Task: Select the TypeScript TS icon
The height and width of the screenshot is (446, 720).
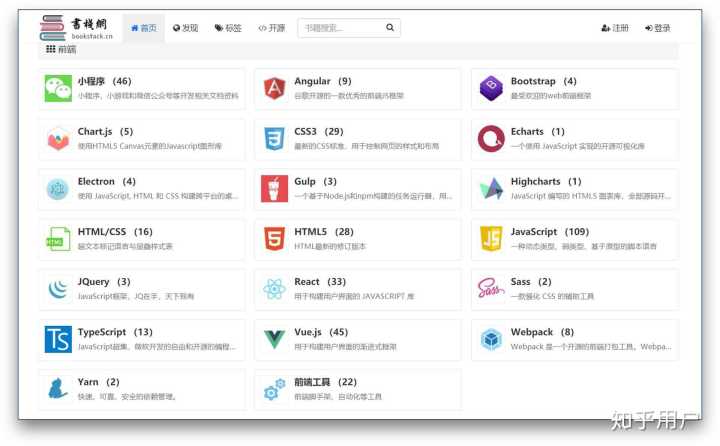Action: [58, 339]
